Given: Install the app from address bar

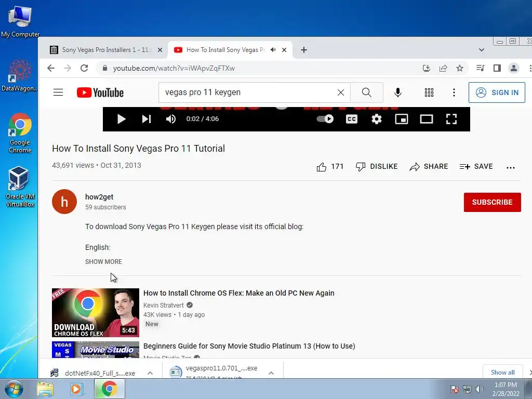Looking at the screenshot, I should [x=427, y=68].
